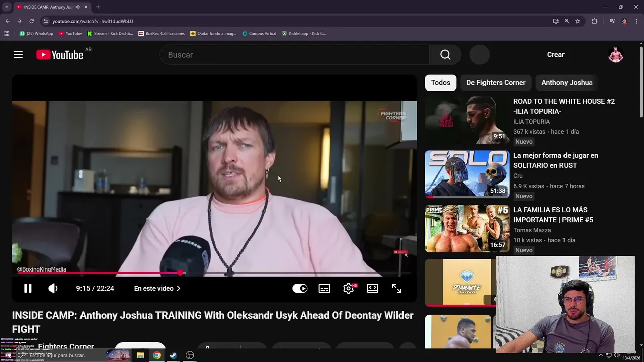
Task: Click the Fighters Corner channel name below video
Action: (66, 346)
